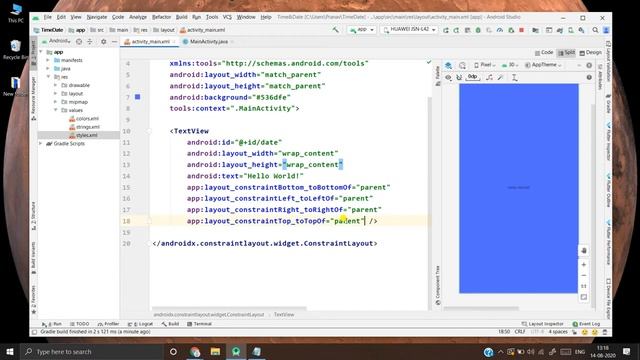Viewport: 640px width, 360px height.
Task: Click the zoom to fit screen icon
Action: coord(584,297)
